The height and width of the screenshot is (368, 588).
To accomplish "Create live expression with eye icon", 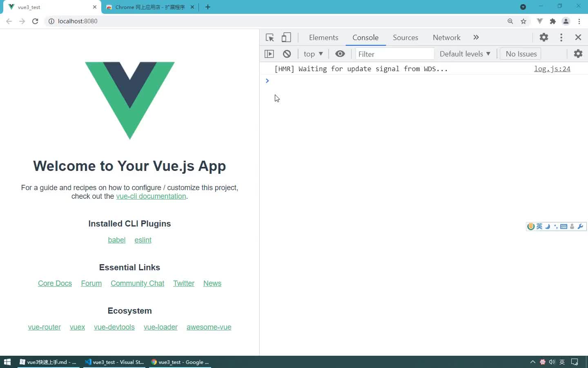I will click(x=340, y=54).
